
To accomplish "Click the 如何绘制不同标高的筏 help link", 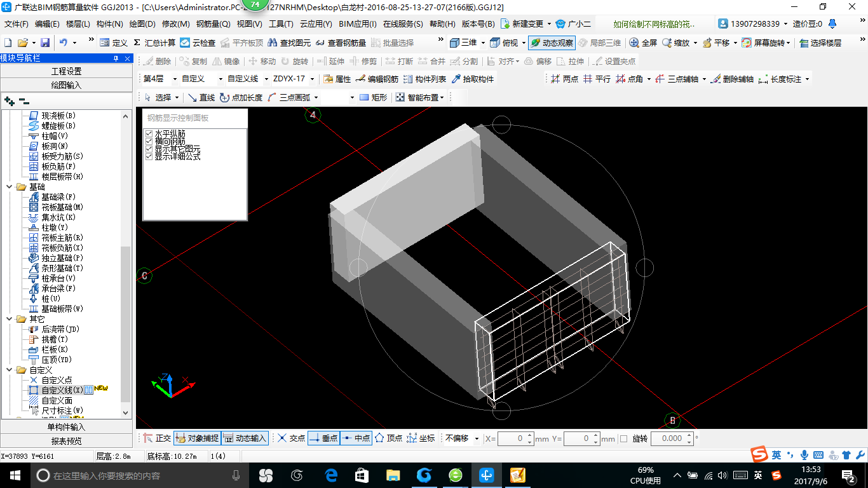I will tap(654, 24).
